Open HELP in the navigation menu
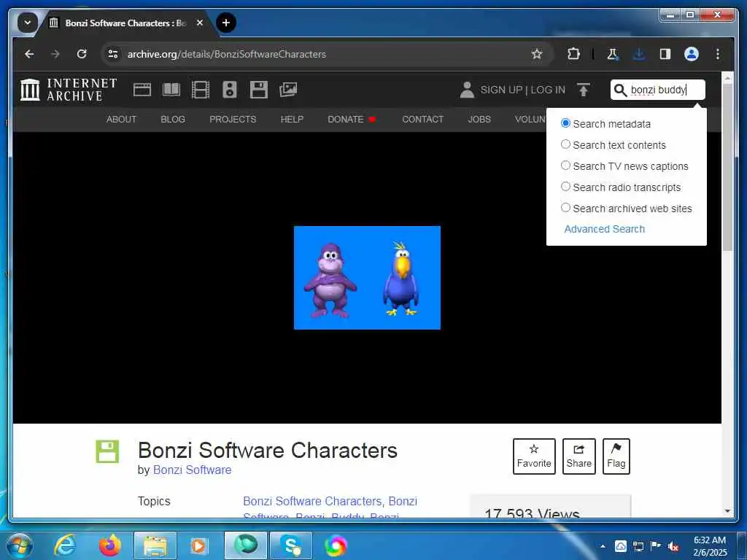 (292, 119)
